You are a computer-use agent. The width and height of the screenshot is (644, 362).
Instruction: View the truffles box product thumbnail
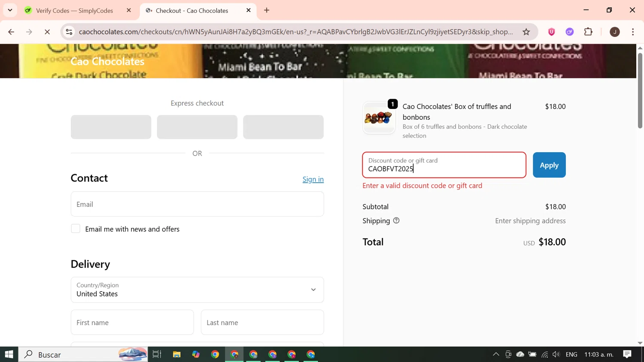coord(379,118)
